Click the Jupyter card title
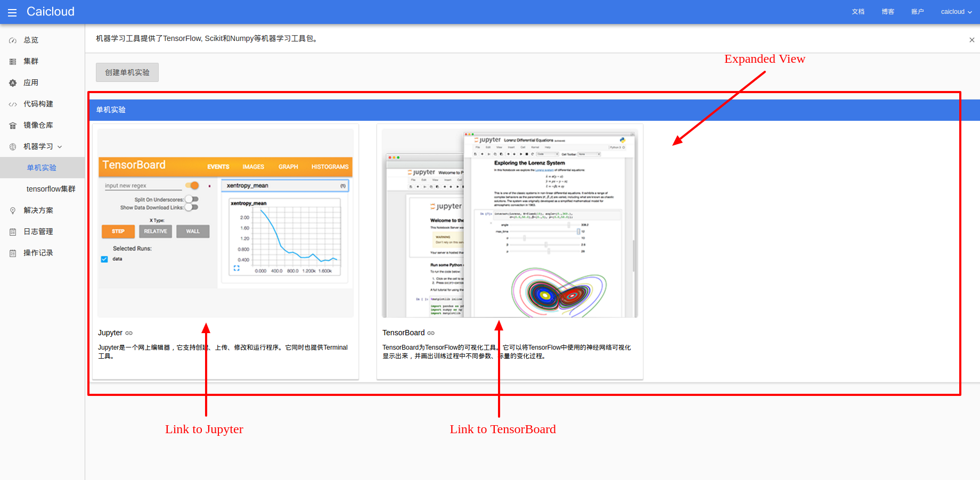This screenshot has height=480, width=980. pyautogui.click(x=110, y=333)
